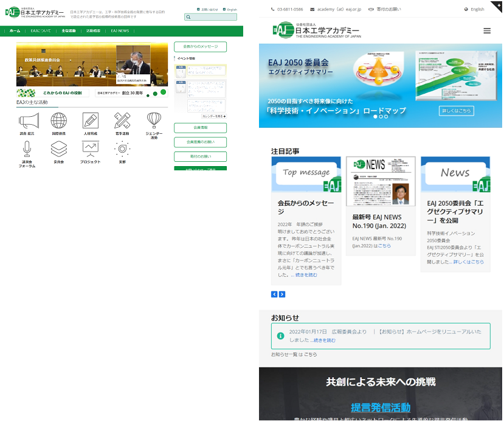This screenshot has width=504, height=421.
Task: Open the 支部 branches icon
Action: point(122,149)
